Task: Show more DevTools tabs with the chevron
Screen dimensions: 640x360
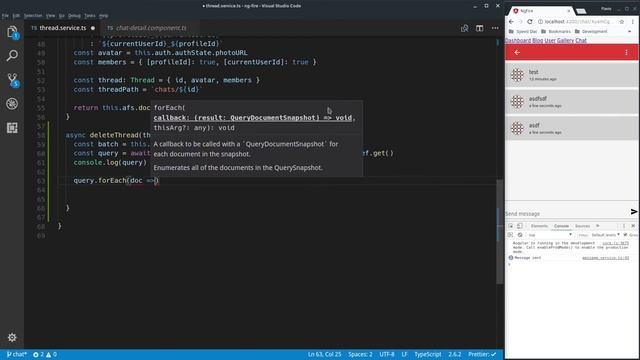Action: click(598, 226)
